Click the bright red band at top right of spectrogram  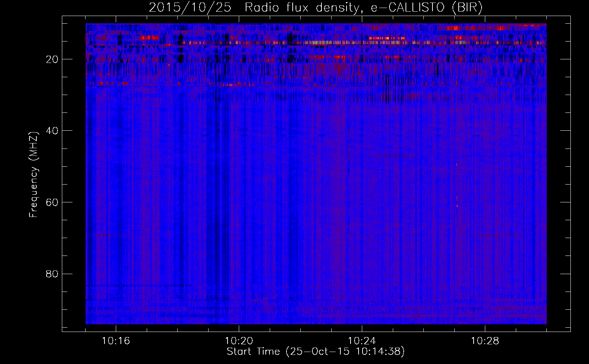[473, 28]
